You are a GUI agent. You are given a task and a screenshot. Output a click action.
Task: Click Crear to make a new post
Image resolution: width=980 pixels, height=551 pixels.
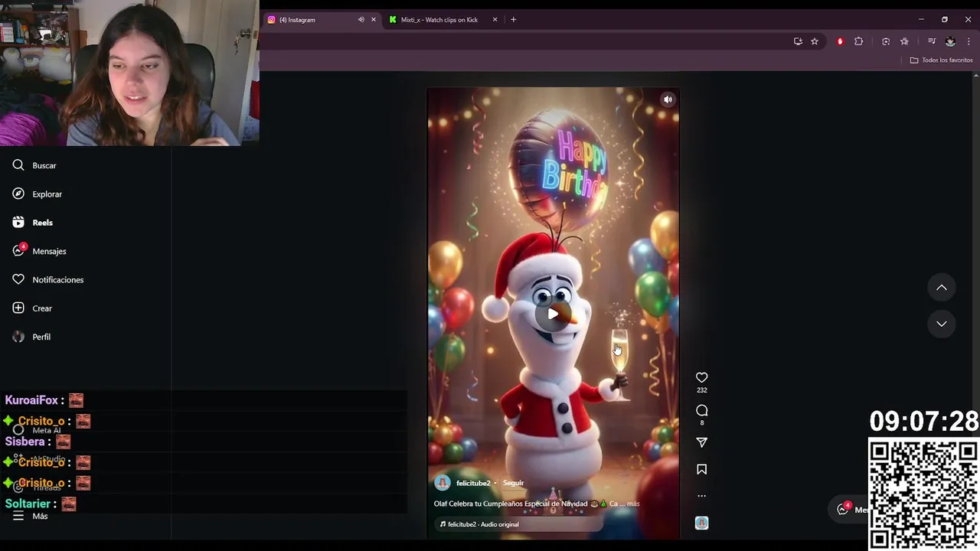[x=32, y=308]
